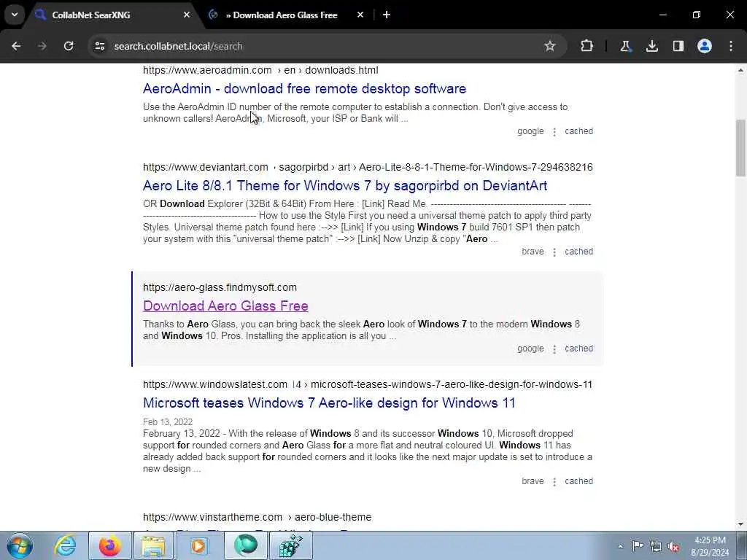Close the Download Aero Glass Free tab
Image resolution: width=747 pixels, height=560 pixels.
(x=360, y=15)
